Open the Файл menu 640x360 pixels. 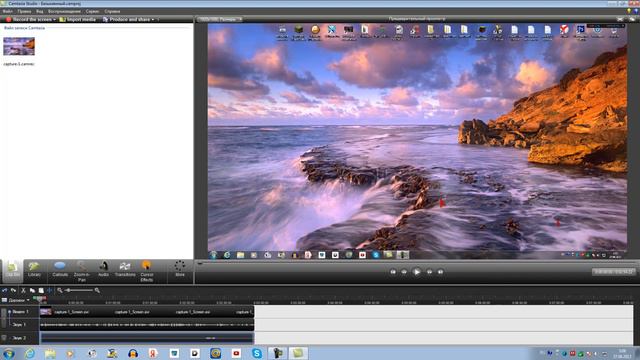7,11
